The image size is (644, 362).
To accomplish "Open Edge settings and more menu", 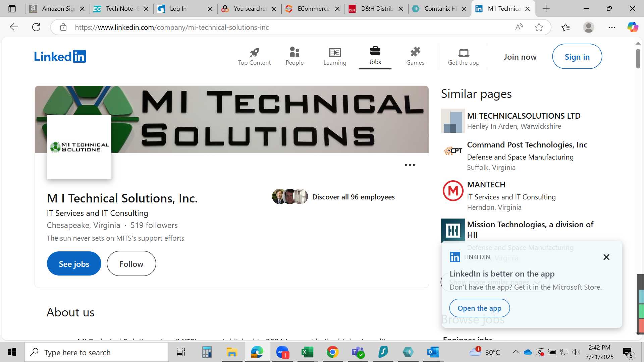I will 612,27.
